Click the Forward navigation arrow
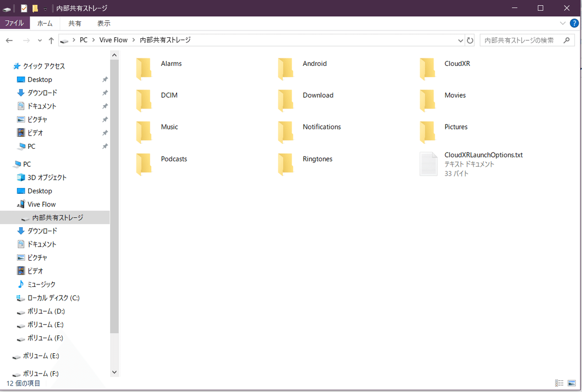 click(26, 40)
